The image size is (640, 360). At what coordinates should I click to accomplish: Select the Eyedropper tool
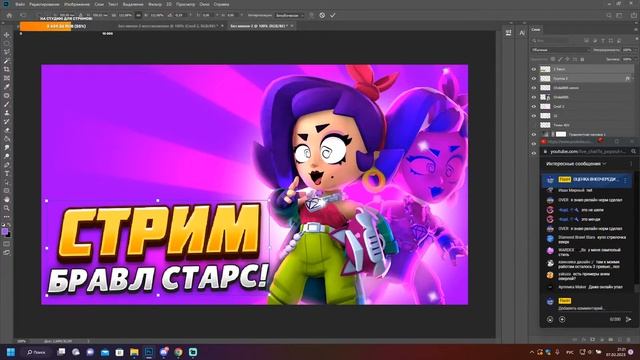(7, 87)
